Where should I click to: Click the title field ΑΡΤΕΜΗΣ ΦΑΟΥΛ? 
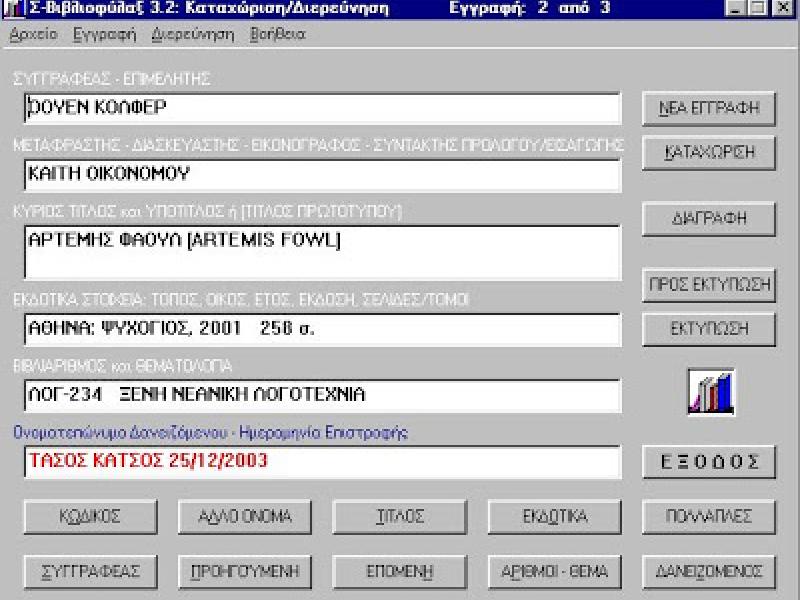coord(321,252)
